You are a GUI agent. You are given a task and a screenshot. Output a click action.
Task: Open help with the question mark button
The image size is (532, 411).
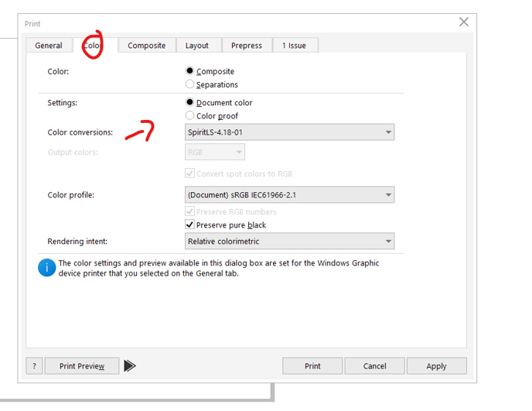pyautogui.click(x=34, y=366)
